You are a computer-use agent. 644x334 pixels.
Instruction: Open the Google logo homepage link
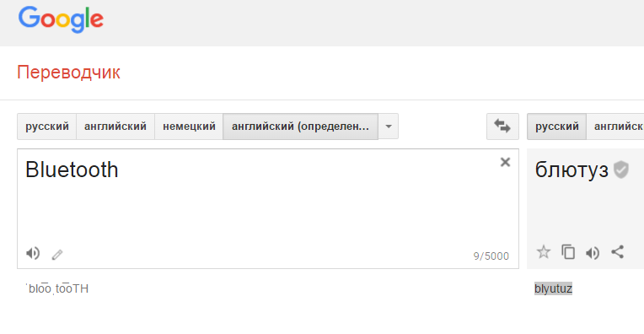point(61,19)
